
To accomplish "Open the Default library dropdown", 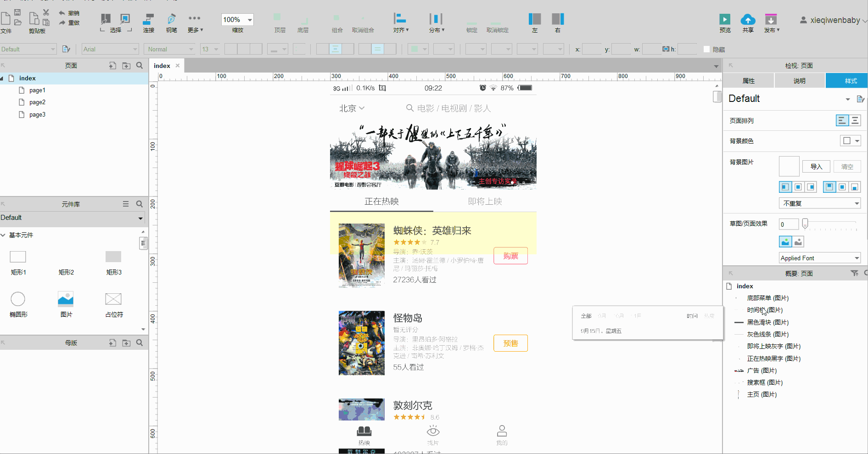I will tap(73, 218).
